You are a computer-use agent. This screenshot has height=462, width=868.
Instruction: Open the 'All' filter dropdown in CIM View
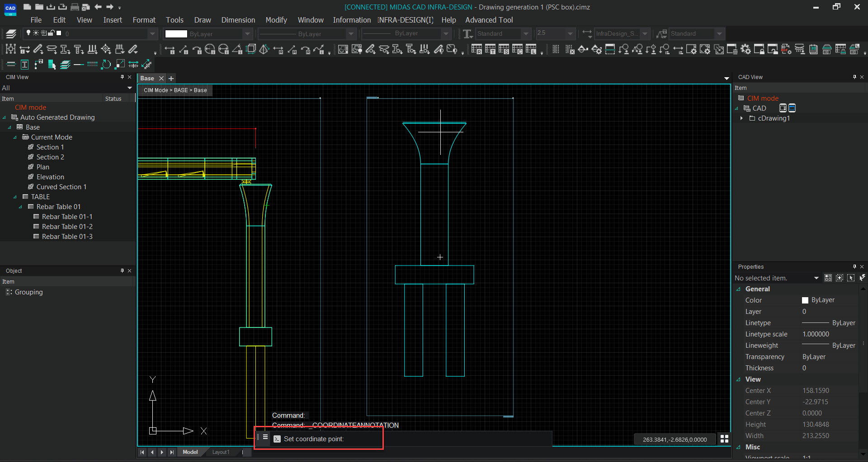click(x=130, y=88)
